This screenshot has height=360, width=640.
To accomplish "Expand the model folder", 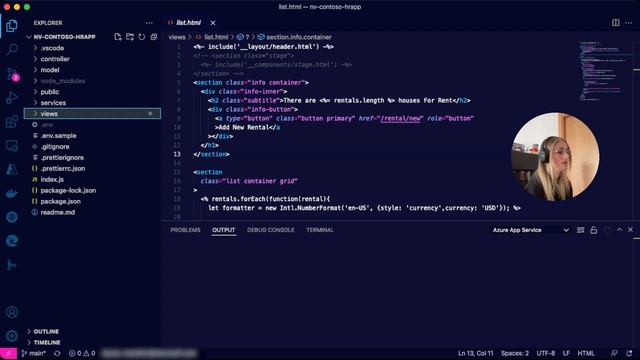I will pos(50,70).
